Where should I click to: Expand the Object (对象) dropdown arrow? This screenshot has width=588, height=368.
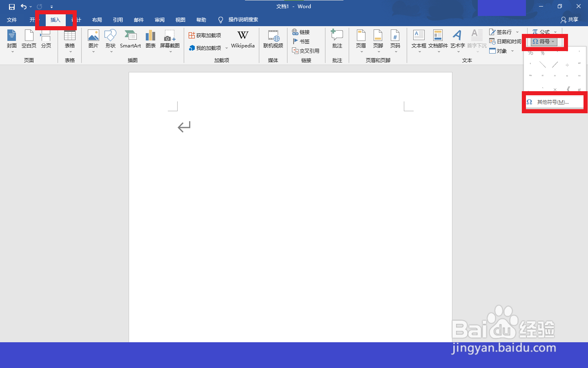tap(512, 51)
